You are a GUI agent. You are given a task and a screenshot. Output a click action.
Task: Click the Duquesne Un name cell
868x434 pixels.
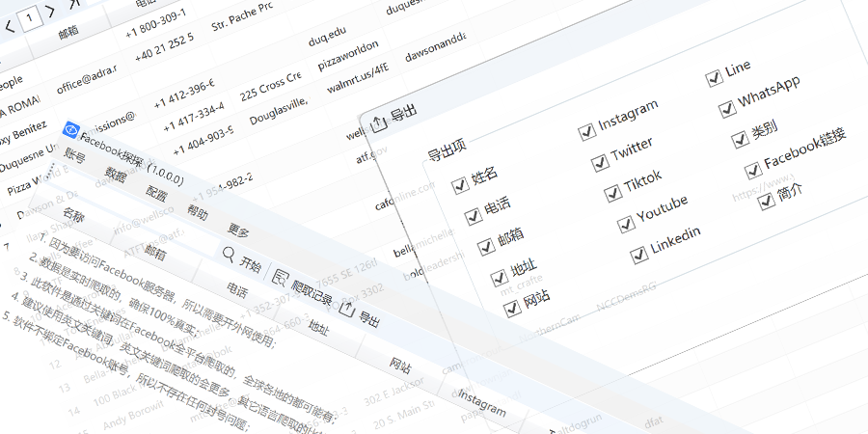pos(27,158)
